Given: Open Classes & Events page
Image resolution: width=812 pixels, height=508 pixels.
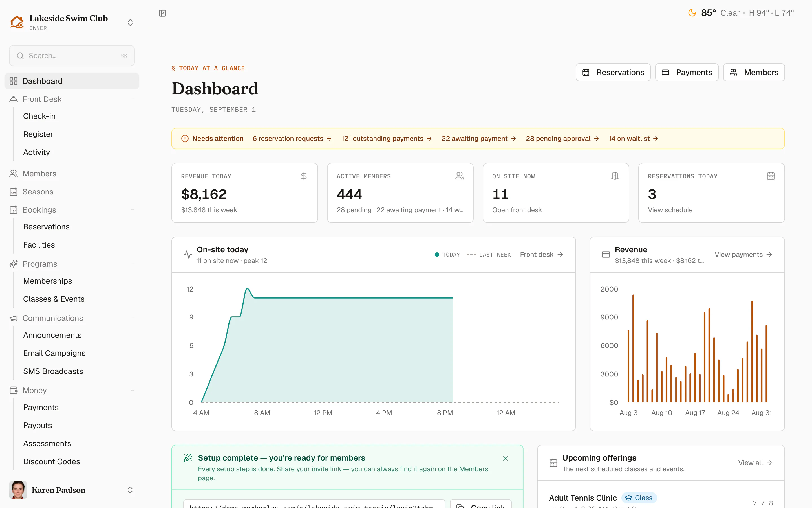Looking at the screenshot, I should (x=54, y=299).
